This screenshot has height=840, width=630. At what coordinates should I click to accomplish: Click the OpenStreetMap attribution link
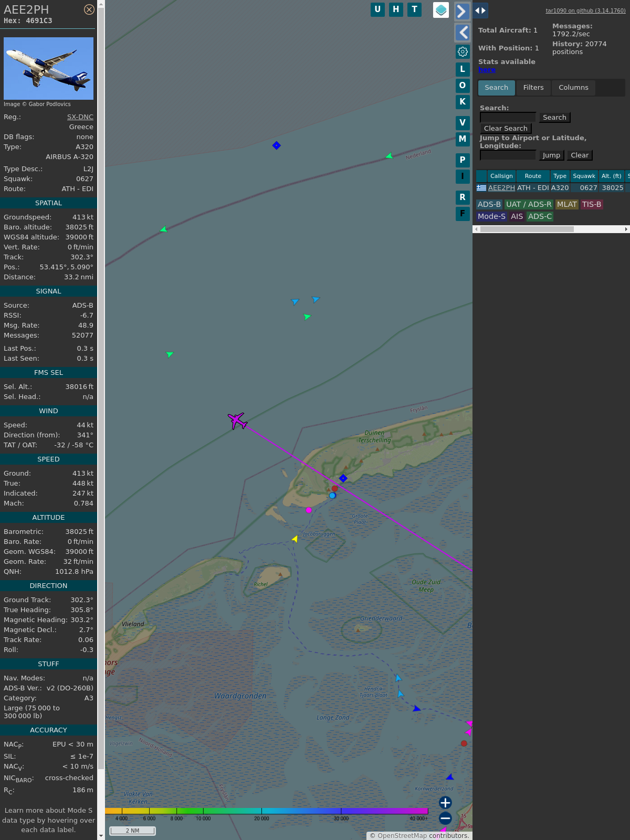402,836
